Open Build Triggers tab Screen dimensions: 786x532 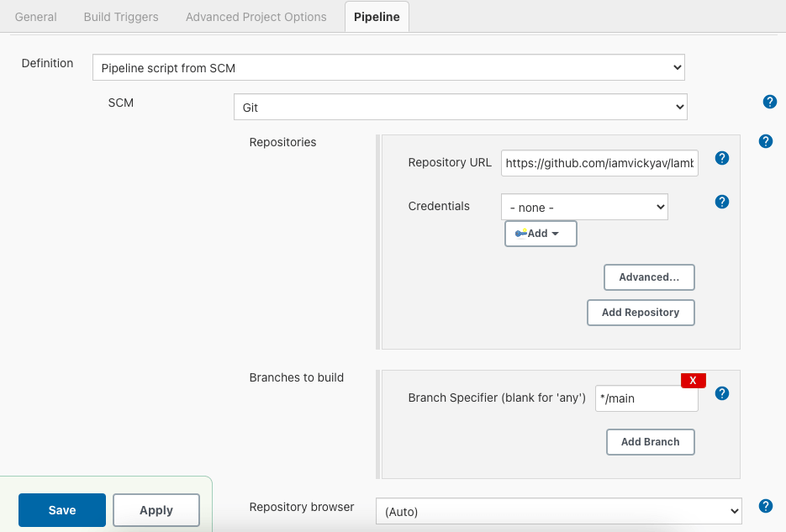(121, 17)
